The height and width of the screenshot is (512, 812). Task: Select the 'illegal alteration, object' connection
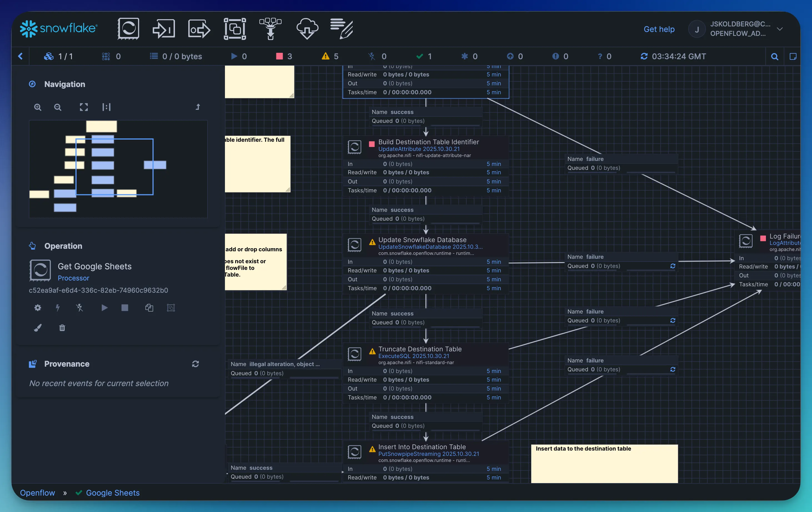[x=284, y=369]
